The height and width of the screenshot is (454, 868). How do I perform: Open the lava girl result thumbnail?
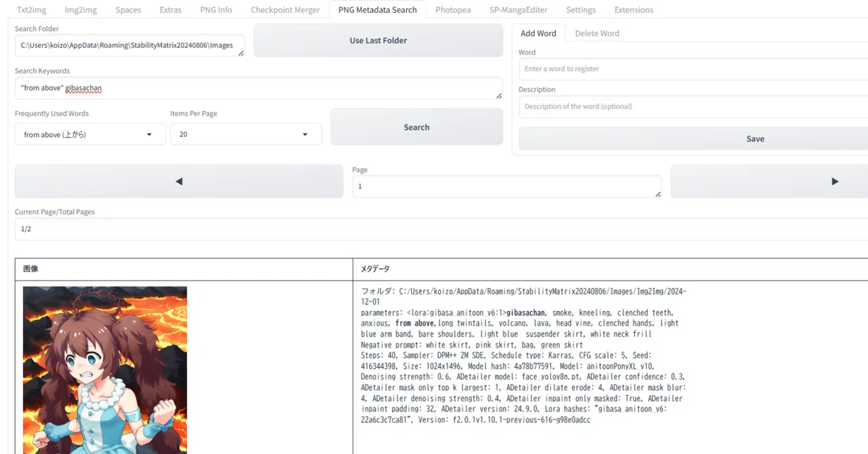(x=105, y=370)
